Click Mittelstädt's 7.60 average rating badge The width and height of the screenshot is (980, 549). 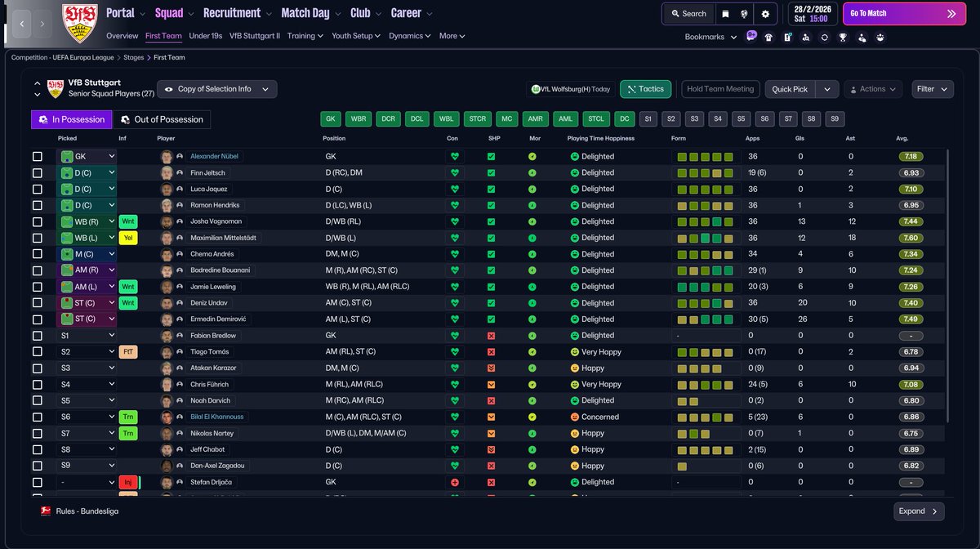910,238
